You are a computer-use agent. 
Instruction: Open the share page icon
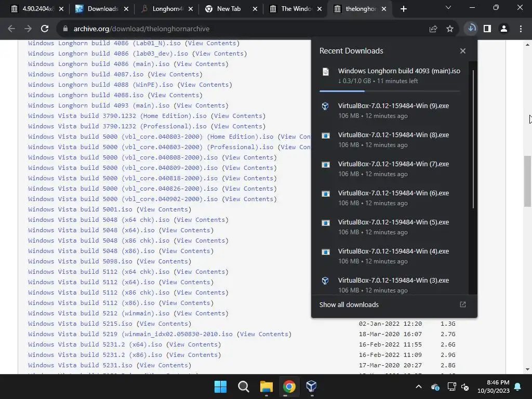point(433,29)
